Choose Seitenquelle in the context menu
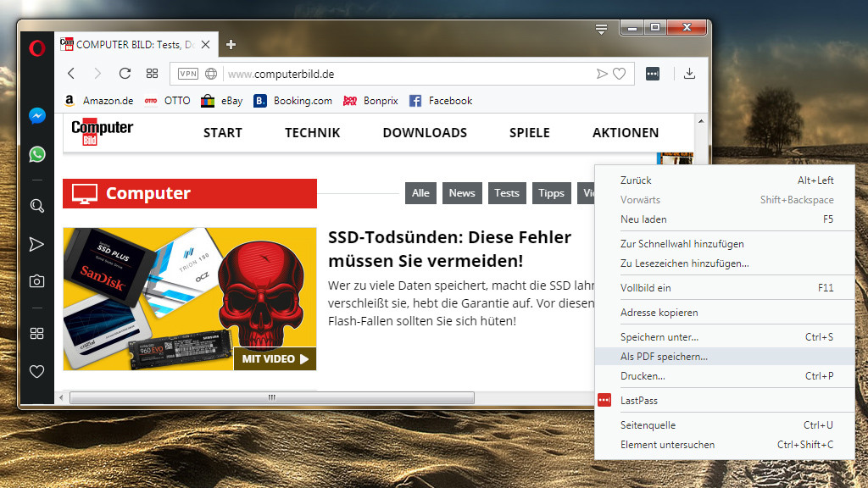 (725, 425)
